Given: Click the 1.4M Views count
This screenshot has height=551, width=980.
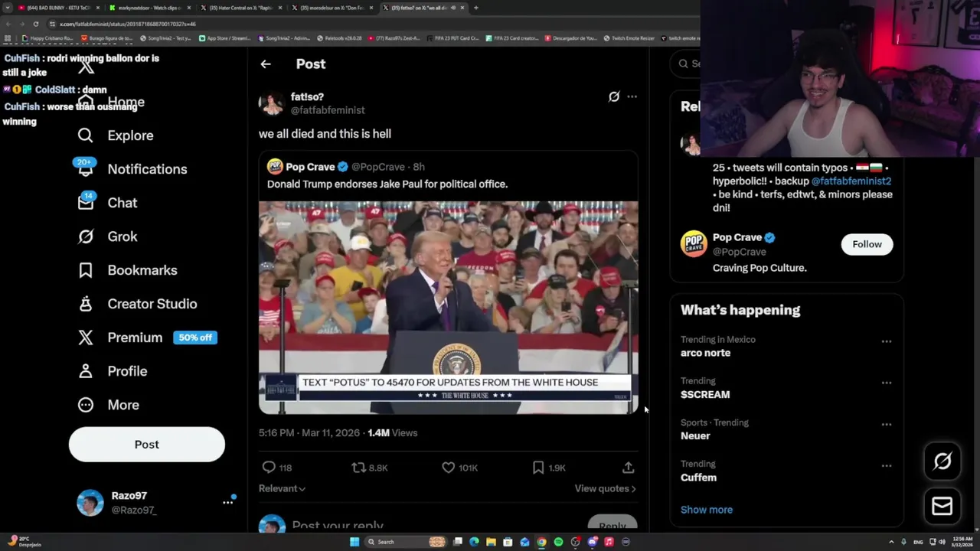Looking at the screenshot, I should pyautogui.click(x=392, y=433).
